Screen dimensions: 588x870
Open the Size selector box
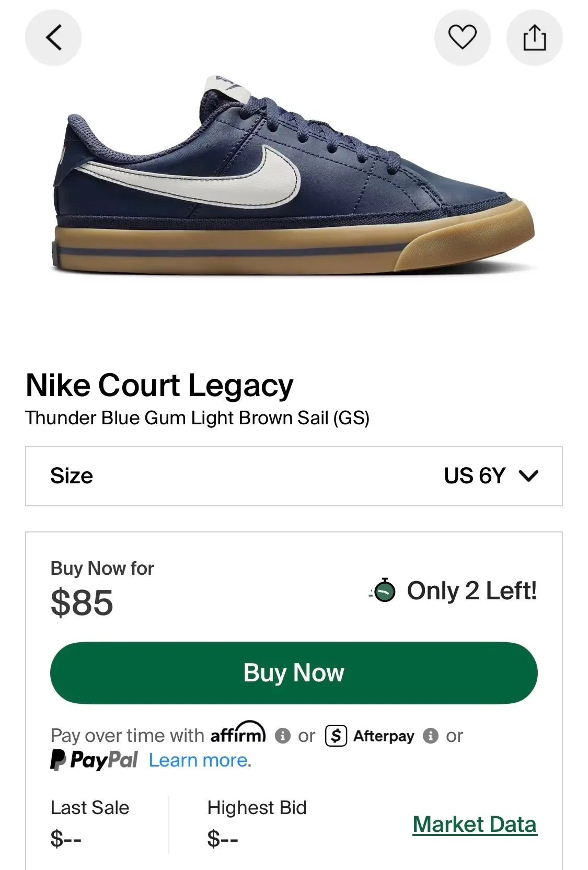point(294,476)
